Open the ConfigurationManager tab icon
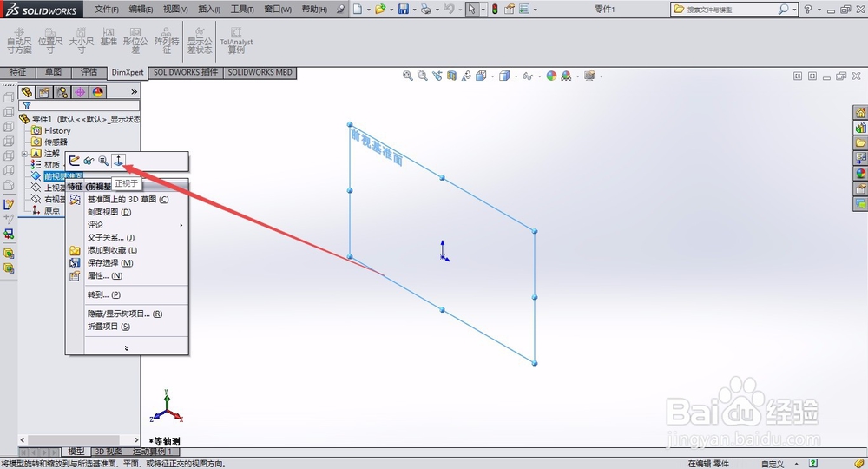The image size is (868, 469). point(62,92)
